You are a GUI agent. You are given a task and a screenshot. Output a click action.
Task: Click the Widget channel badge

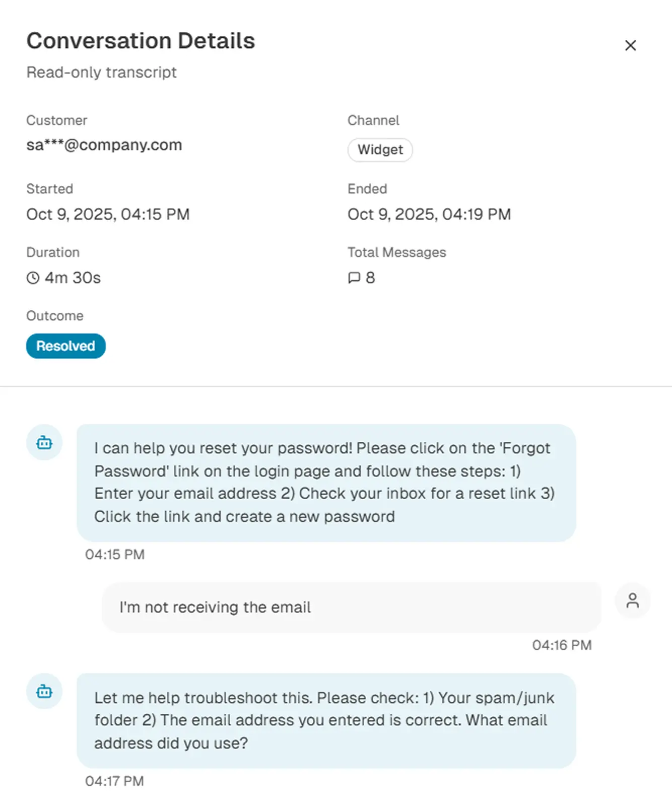coord(380,150)
